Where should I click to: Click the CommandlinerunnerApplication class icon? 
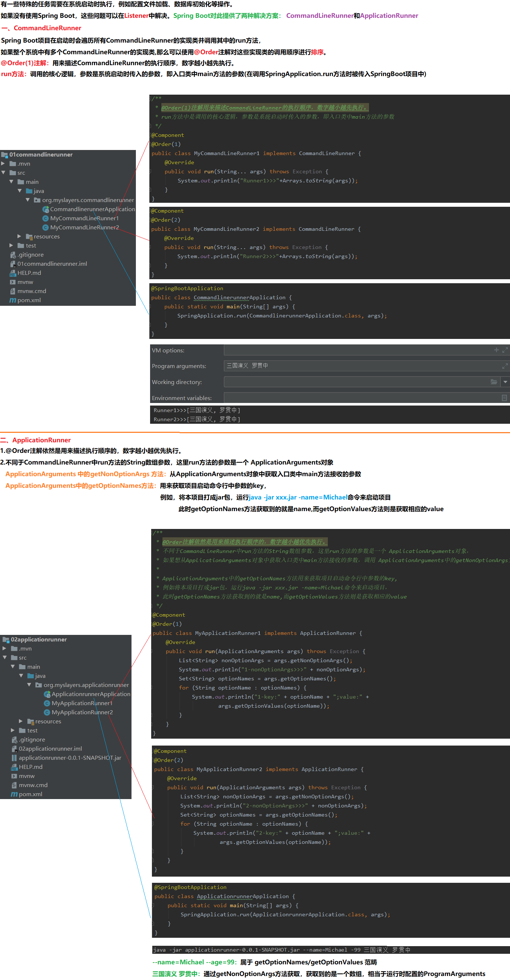pos(46,209)
